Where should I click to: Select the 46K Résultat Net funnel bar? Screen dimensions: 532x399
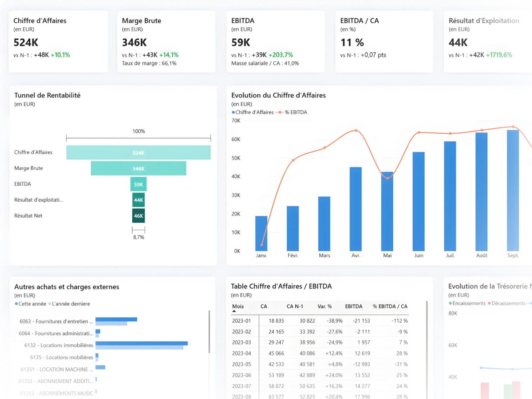138,216
